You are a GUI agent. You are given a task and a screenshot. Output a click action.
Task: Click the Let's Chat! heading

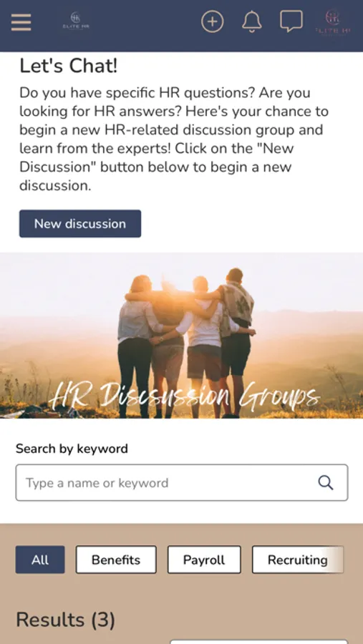tap(69, 66)
